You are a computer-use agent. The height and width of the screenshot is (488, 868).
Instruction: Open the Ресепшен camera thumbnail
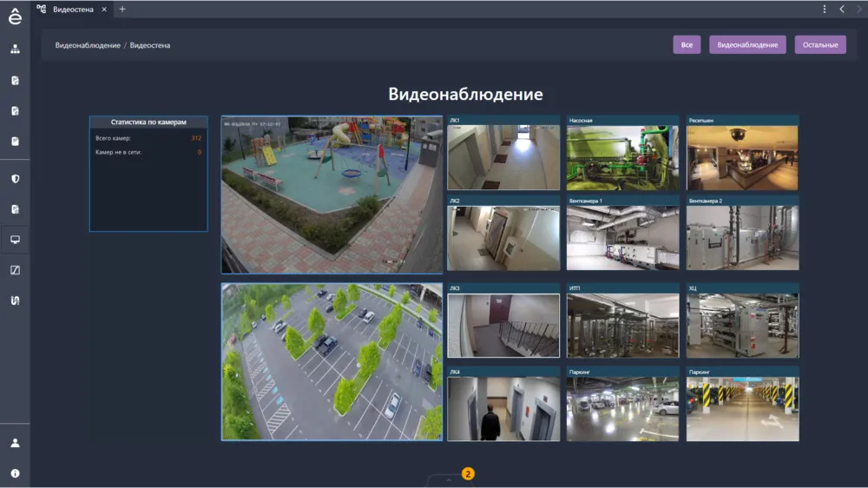click(x=742, y=158)
